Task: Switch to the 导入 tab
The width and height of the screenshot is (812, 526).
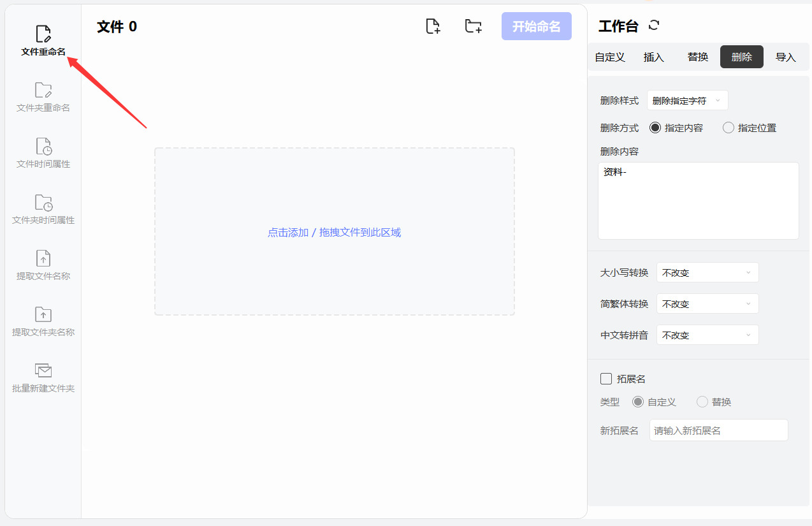Action: click(x=786, y=57)
